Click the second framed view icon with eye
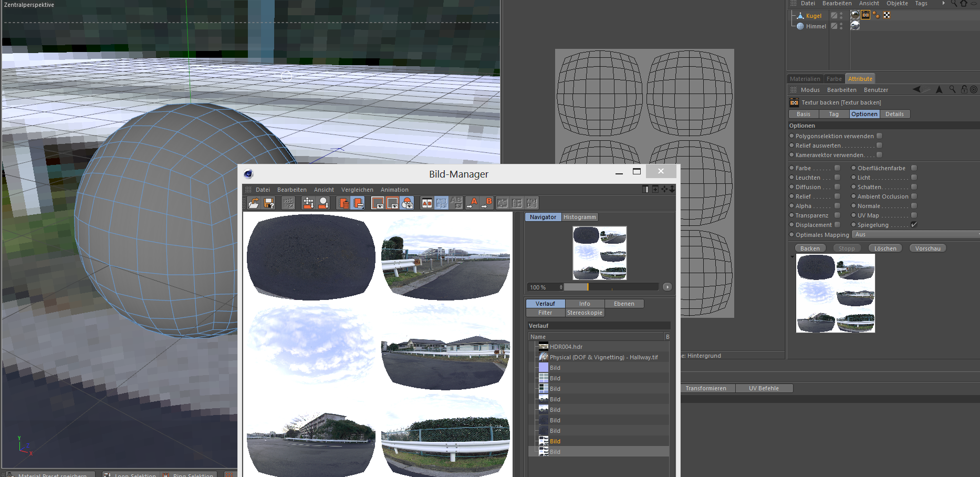The width and height of the screenshot is (980, 477). pos(392,203)
